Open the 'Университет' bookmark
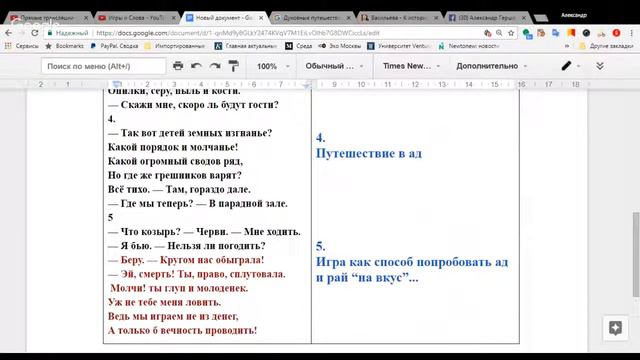 (x=400, y=46)
